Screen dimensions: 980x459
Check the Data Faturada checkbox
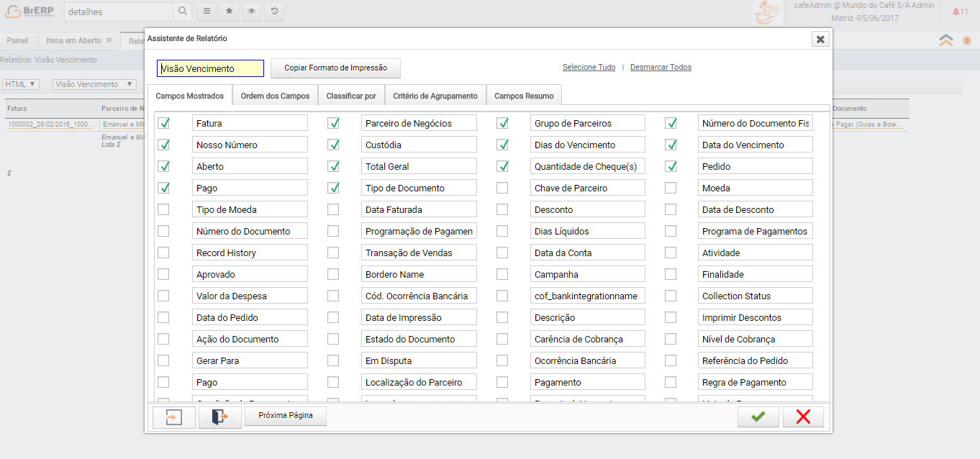pos(333,209)
